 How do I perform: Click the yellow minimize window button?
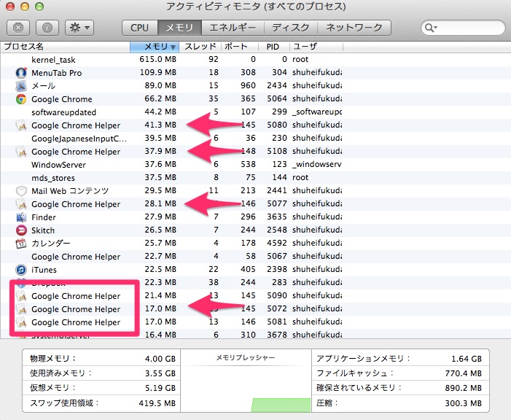click(x=25, y=6)
